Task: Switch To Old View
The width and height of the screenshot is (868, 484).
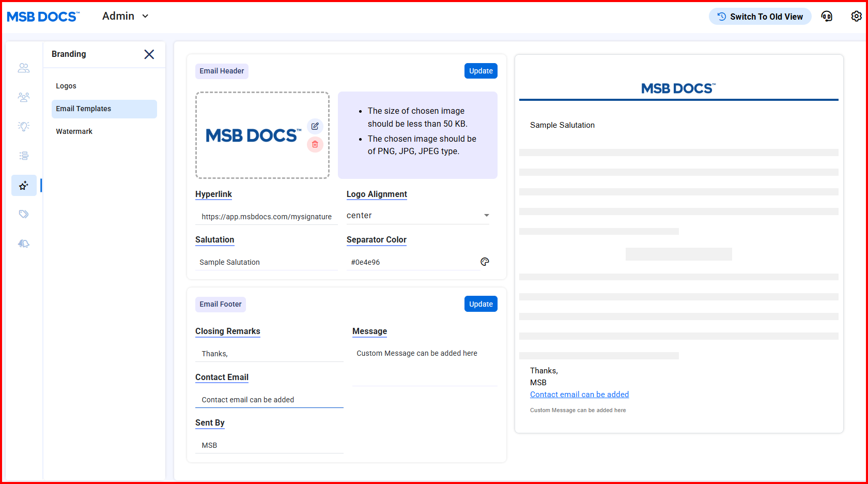Action: point(760,17)
